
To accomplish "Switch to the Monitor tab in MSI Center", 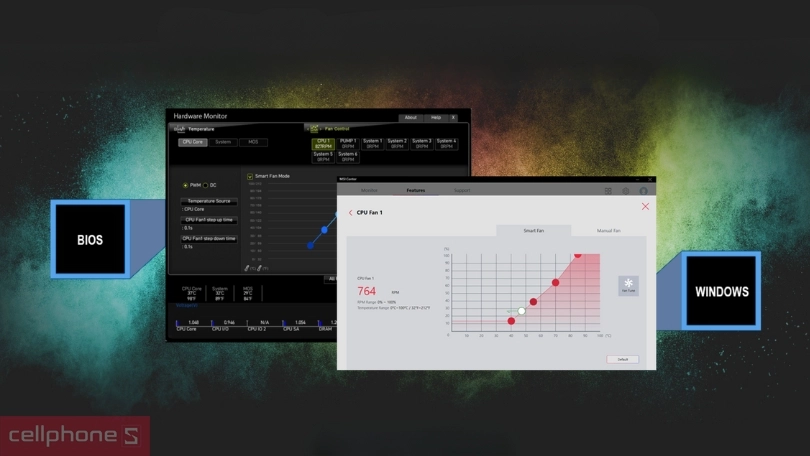I will pyautogui.click(x=369, y=190).
